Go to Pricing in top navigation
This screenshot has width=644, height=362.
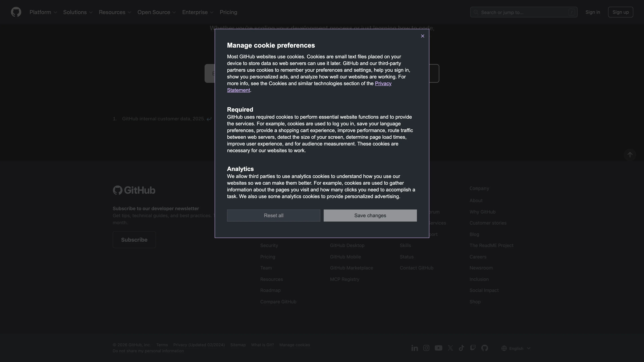pyautogui.click(x=228, y=12)
